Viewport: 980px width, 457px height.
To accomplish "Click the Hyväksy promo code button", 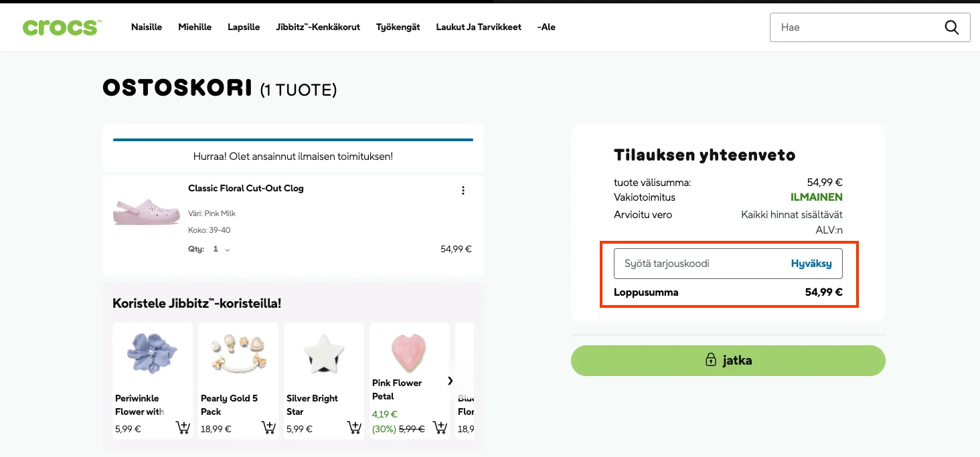I will point(811,264).
